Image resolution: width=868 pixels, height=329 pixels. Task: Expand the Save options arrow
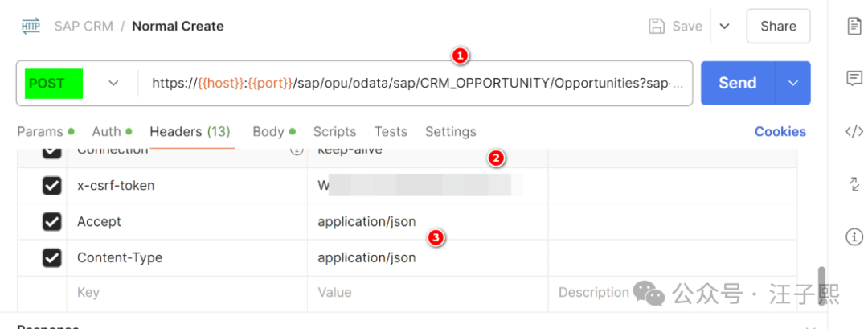[x=724, y=26]
